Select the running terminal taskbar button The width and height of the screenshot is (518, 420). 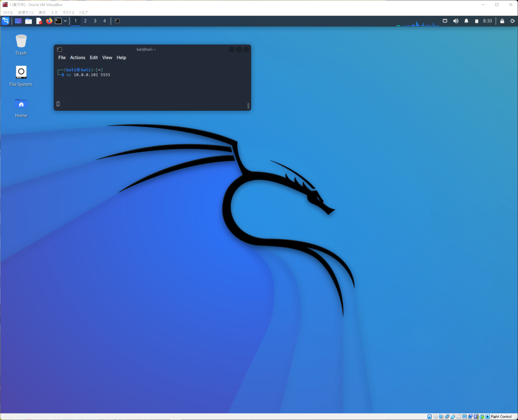117,21
